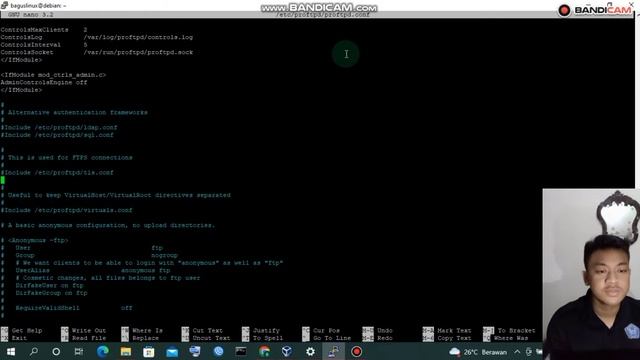Viewport: 640px width, 360px height.
Task: Open Mail app from taskbar
Action: coord(172,351)
